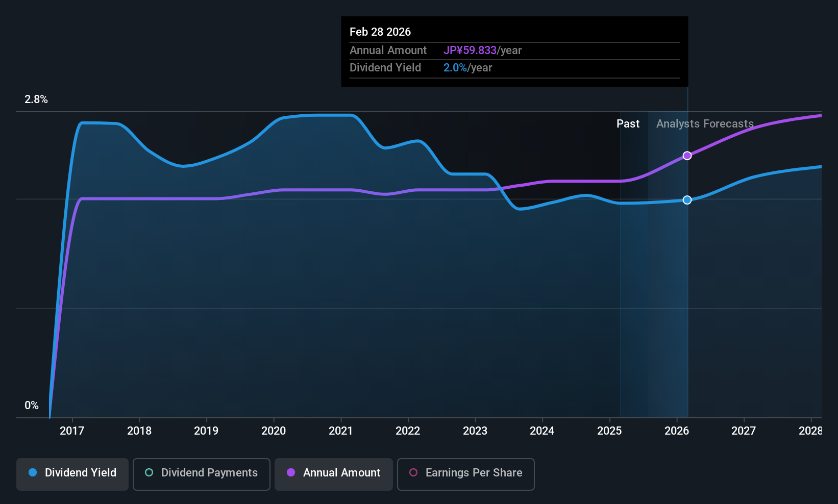The height and width of the screenshot is (504, 838).
Task: Click the 2028 x-axis label
Action: tap(810, 431)
